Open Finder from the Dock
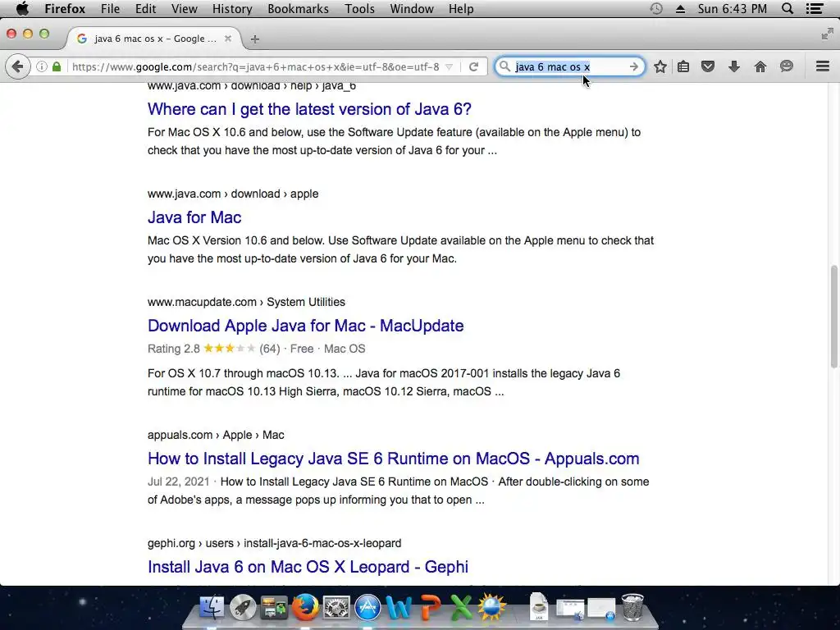Screen dimensions: 840x630 click(212, 608)
